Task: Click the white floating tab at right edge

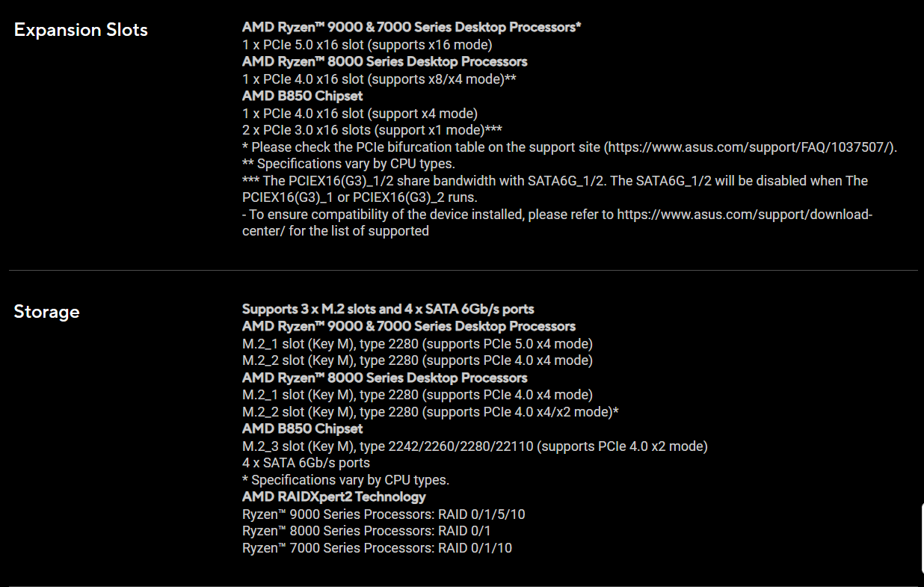Action: pyautogui.click(x=922, y=540)
